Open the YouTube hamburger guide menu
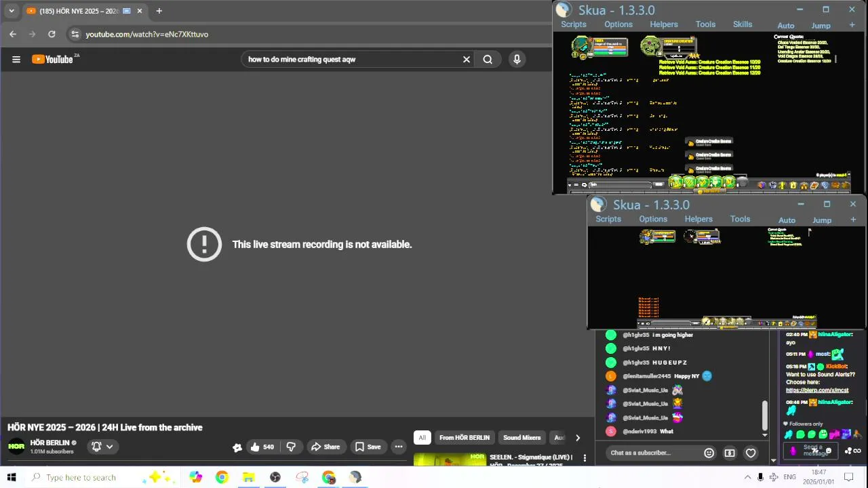868x488 pixels. (x=16, y=59)
